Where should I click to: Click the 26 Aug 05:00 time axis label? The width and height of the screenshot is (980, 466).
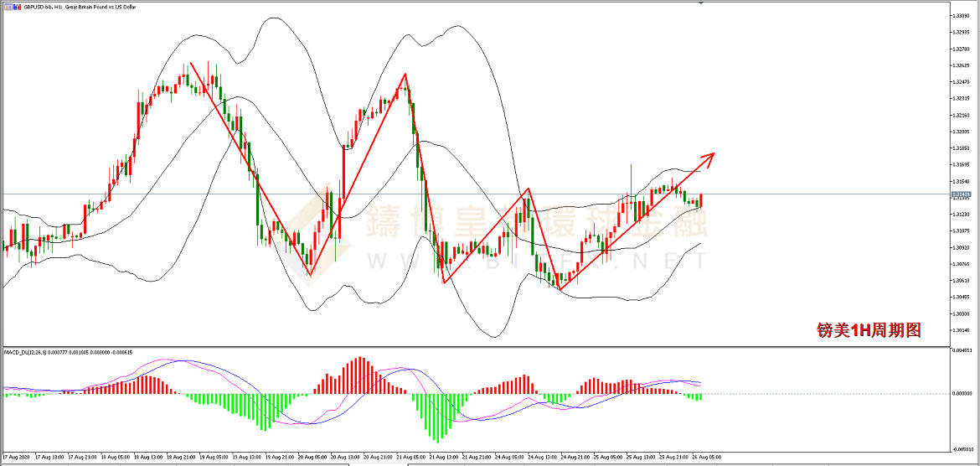704,458
